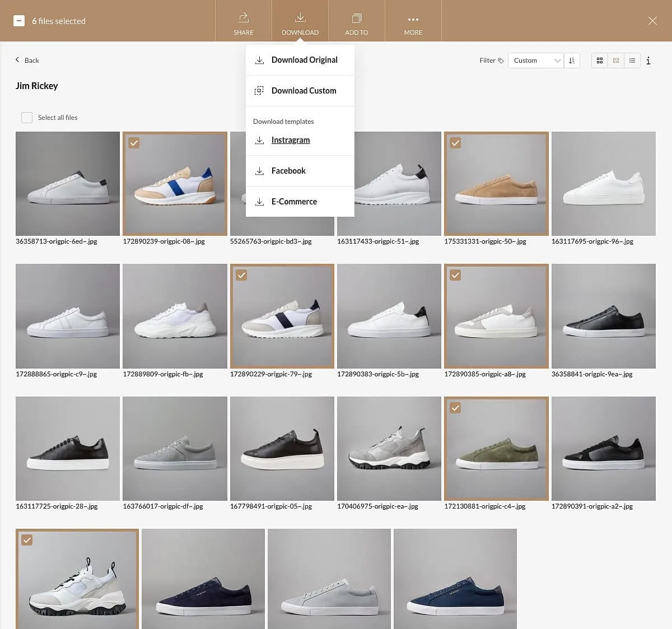Click the Jim Rickey heading
Screen dimensions: 672x629
pos(37,86)
